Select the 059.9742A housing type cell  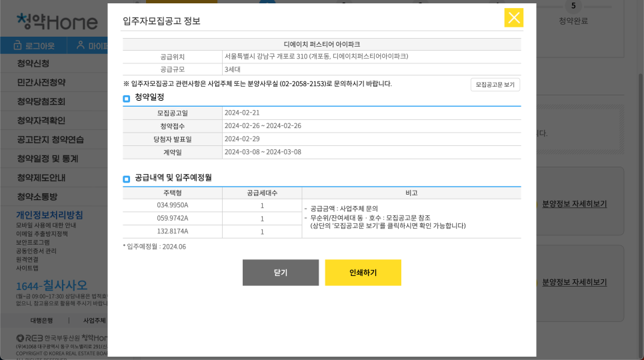point(173,219)
